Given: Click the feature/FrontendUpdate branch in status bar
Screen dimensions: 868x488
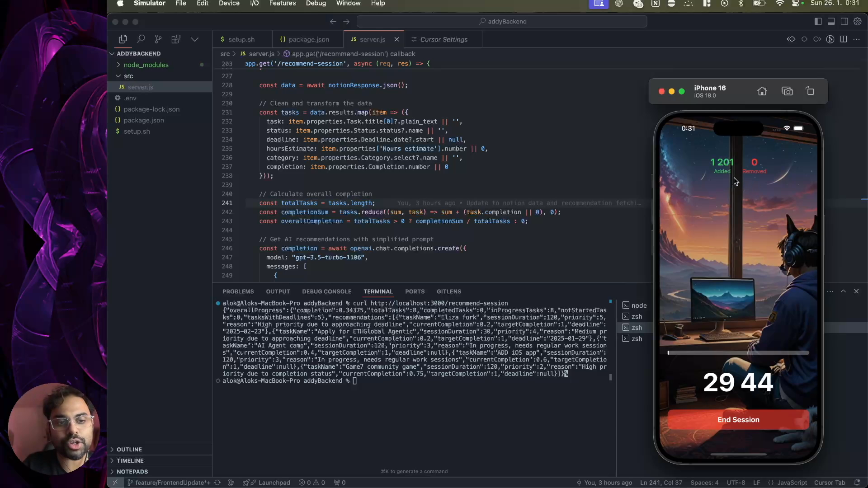Looking at the screenshot, I should [169, 483].
